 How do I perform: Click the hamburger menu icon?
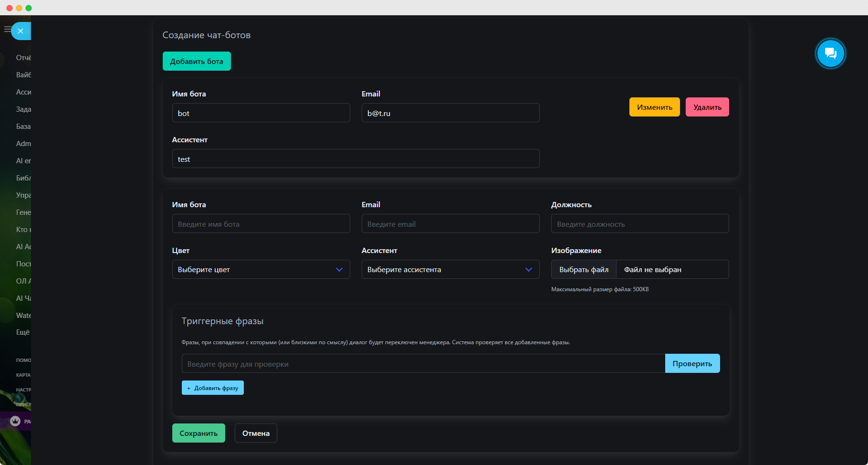7,30
